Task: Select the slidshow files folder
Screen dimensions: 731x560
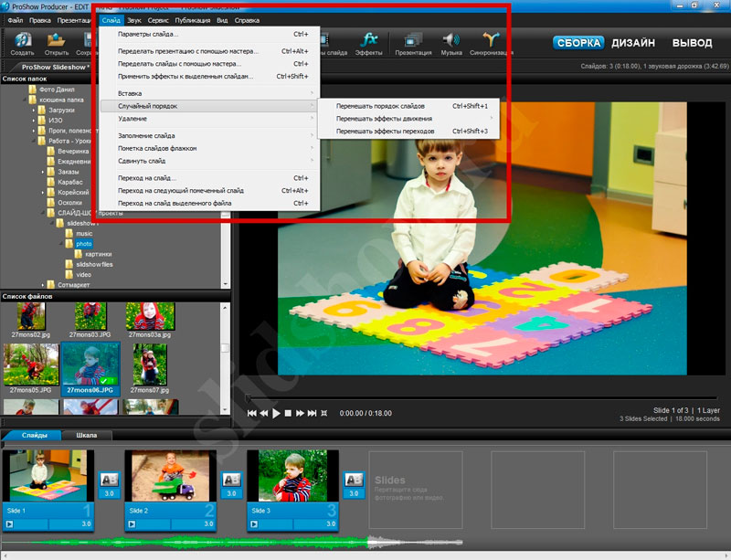Action: pyautogui.click(x=95, y=264)
